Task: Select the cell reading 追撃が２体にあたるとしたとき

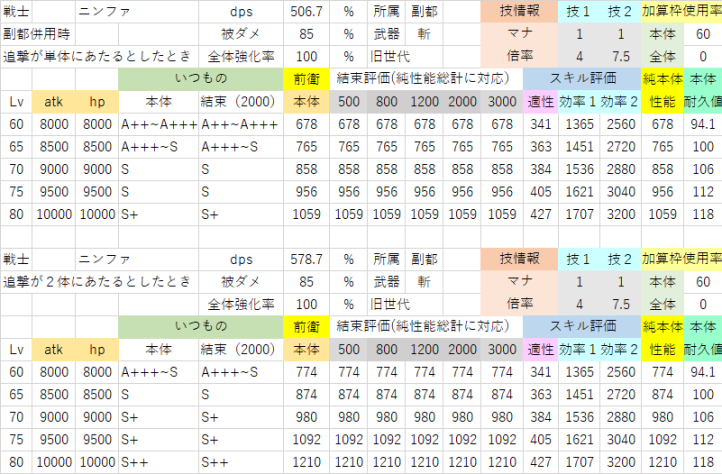Action: tap(99, 282)
